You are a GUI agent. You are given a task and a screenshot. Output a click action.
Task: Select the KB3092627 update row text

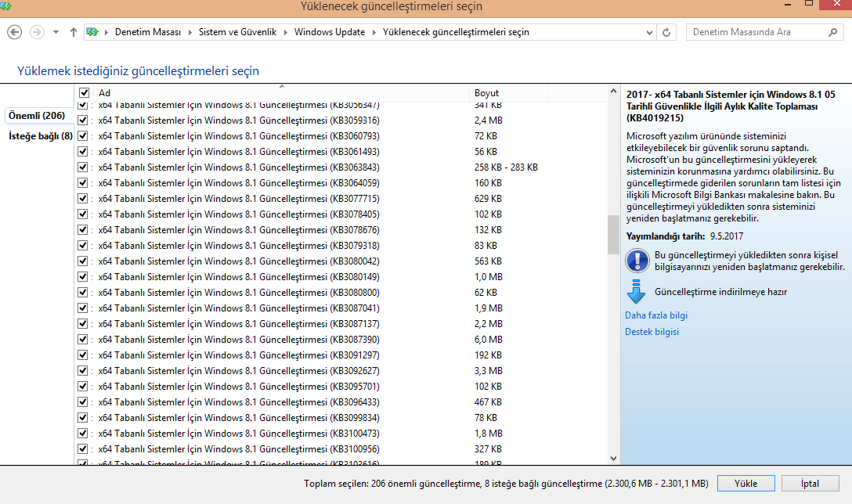(239, 370)
